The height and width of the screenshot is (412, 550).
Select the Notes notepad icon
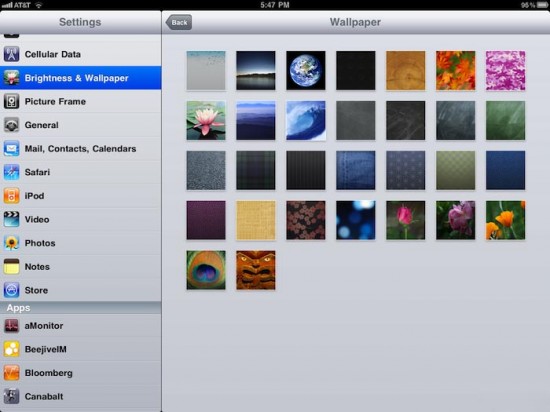(x=11, y=266)
